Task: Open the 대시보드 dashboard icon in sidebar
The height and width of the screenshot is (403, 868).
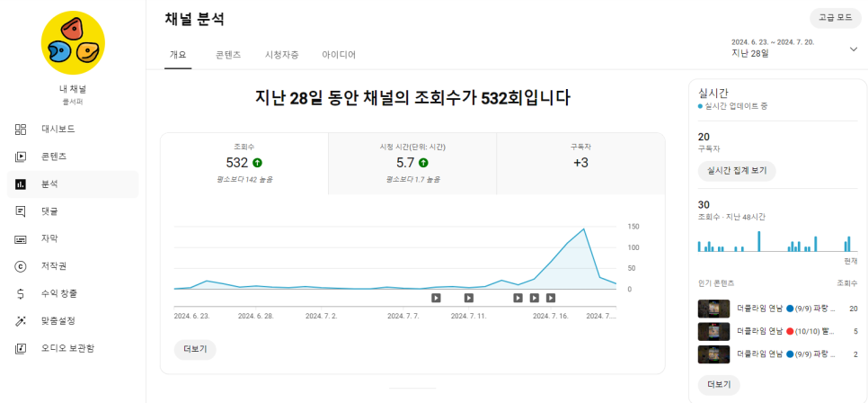Action: click(x=21, y=130)
